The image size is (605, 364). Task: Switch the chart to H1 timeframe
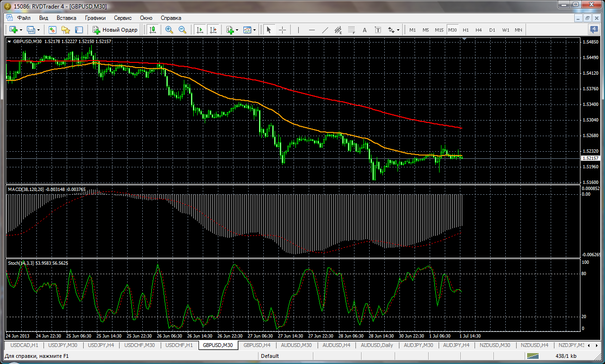(x=466, y=30)
